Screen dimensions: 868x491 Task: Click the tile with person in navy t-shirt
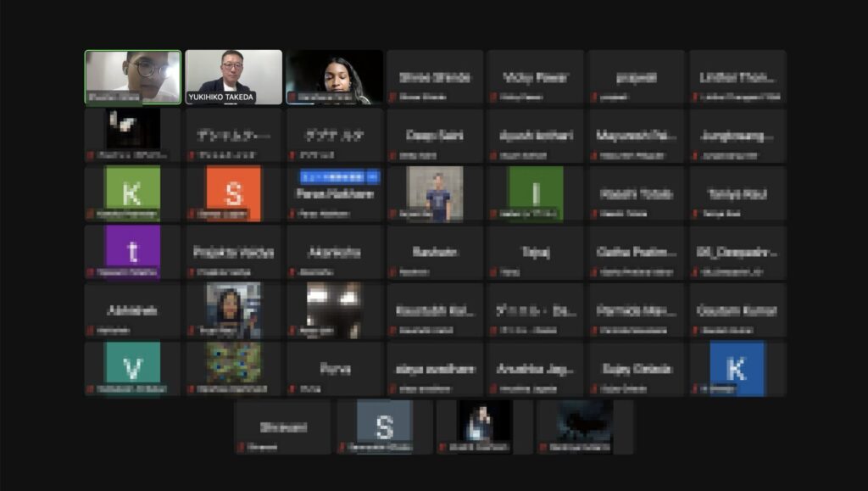(x=435, y=193)
